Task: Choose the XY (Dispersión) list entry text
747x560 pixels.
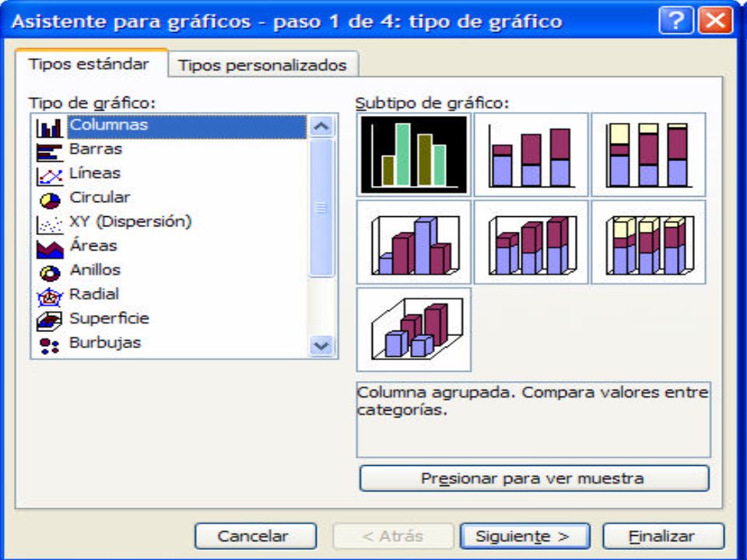Action: (131, 222)
